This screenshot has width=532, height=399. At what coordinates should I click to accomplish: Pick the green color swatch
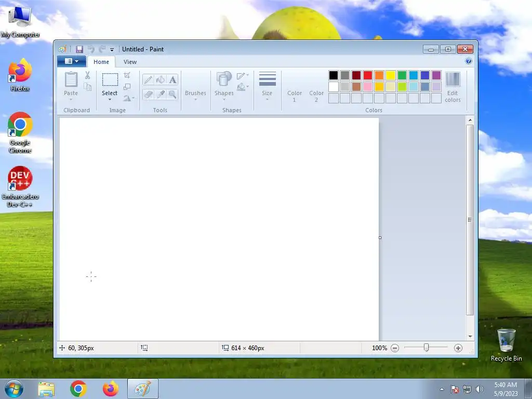(x=402, y=75)
